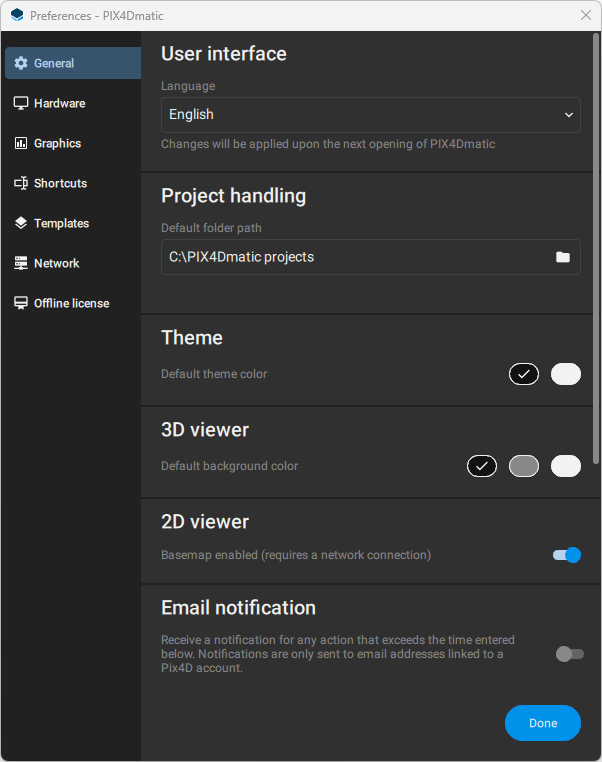Open the General preferences tab
This screenshot has width=602, height=762.
pyautogui.click(x=73, y=63)
